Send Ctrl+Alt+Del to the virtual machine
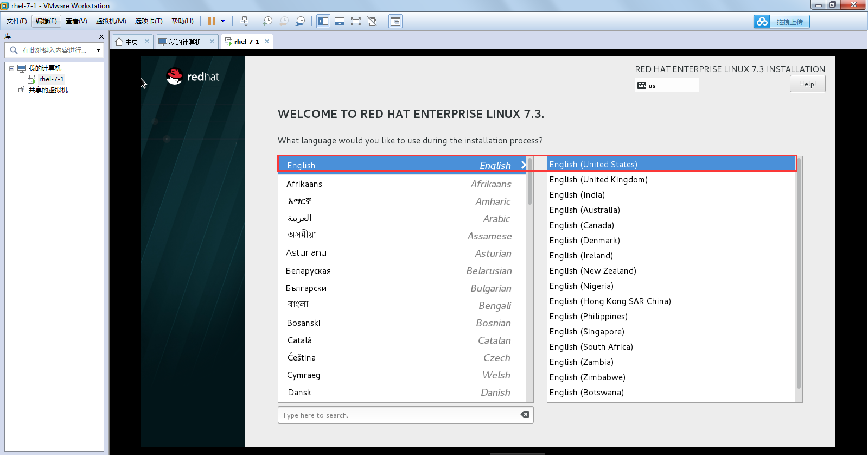The width and height of the screenshot is (868, 455). [244, 21]
